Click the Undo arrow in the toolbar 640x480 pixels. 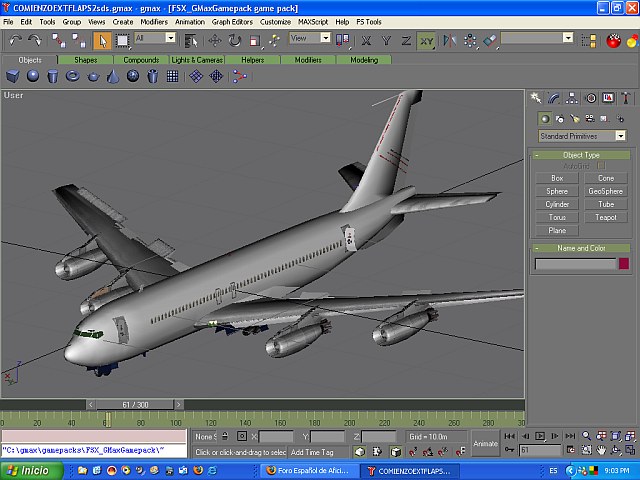point(14,40)
